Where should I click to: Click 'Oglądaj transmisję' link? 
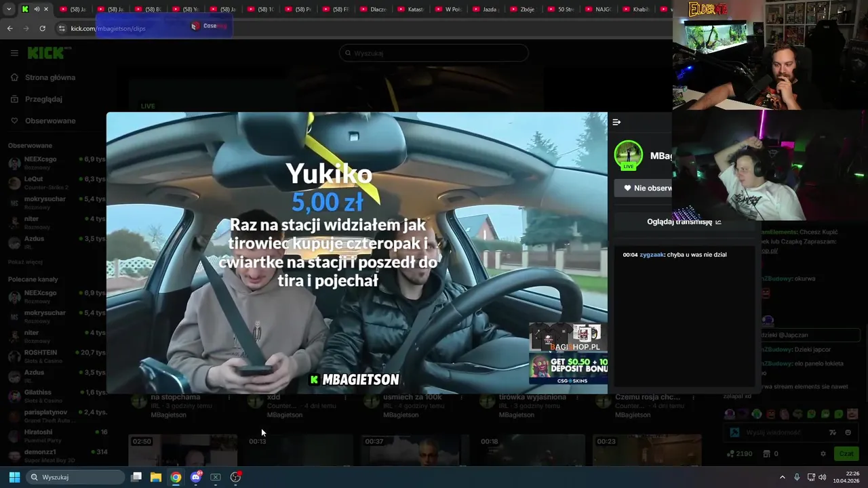click(x=684, y=222)
